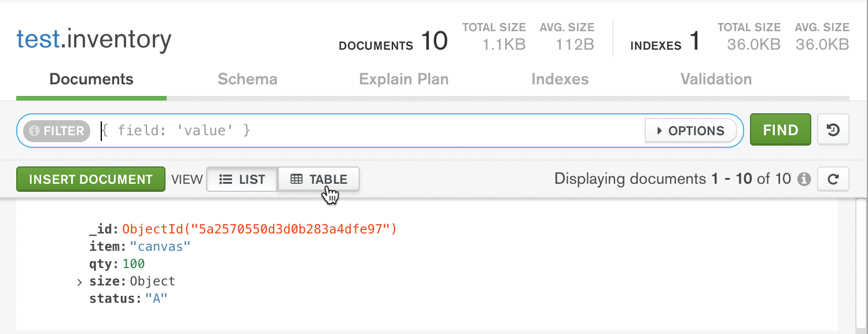Expand the size Object field
868x334 pixels.
79,281
